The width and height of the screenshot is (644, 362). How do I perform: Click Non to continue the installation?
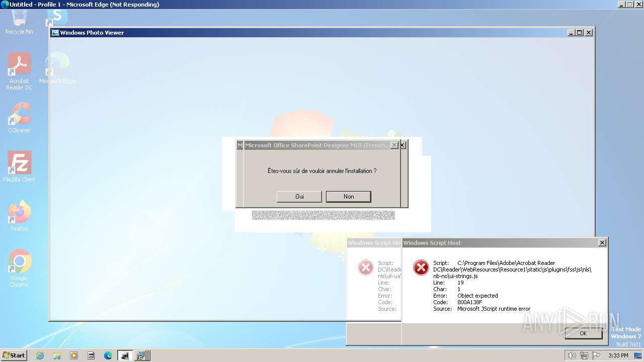pos(349,197)
